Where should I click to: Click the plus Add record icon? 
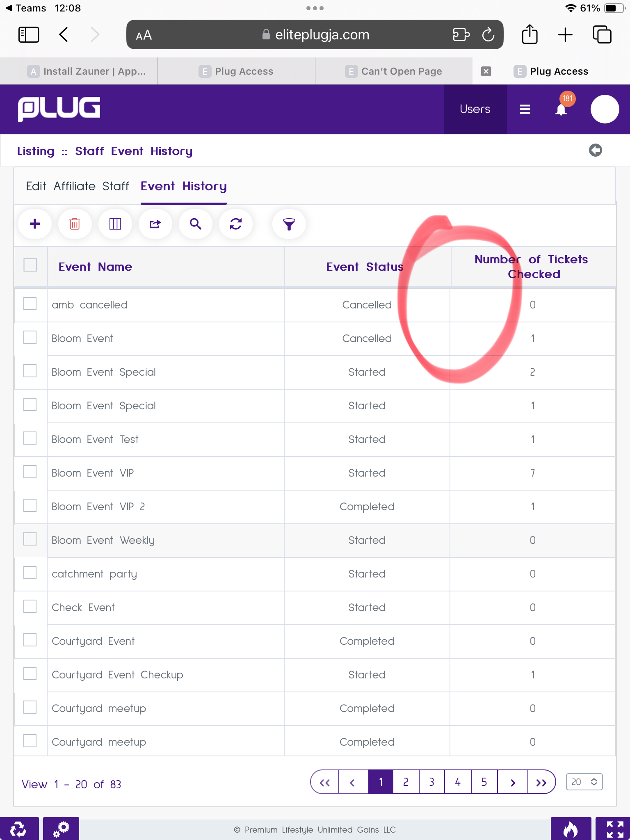pyautogui.click(x=35, y=224)
